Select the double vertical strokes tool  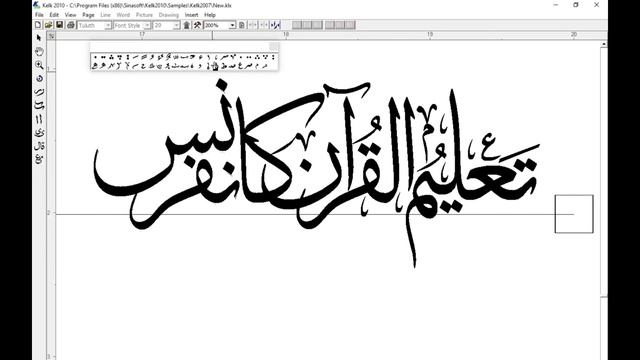point(39,119)
